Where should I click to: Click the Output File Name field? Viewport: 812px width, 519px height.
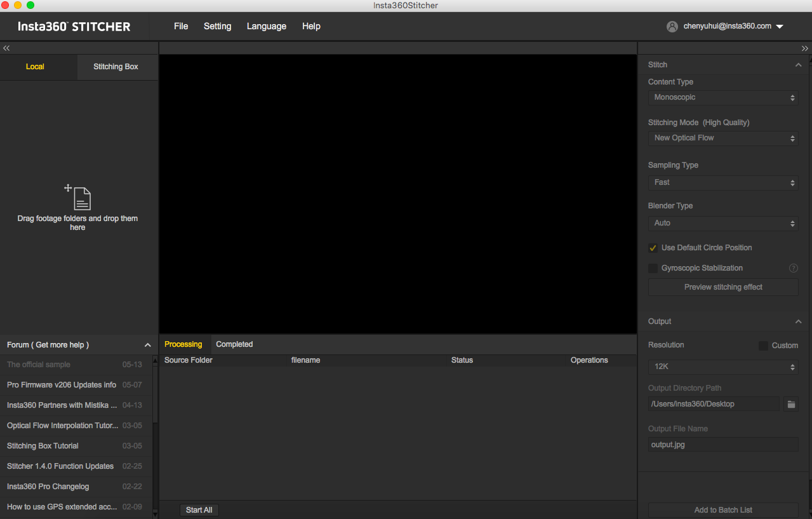tap(723, 445)
